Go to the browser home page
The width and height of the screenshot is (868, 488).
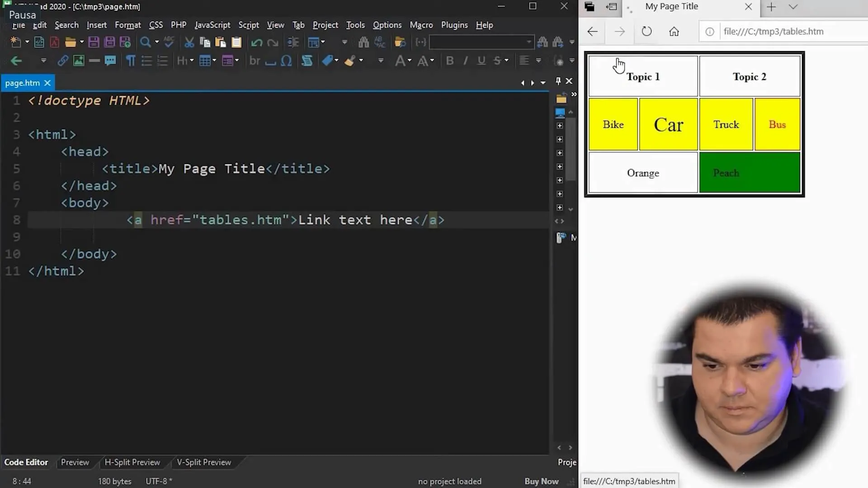[674, 31]
